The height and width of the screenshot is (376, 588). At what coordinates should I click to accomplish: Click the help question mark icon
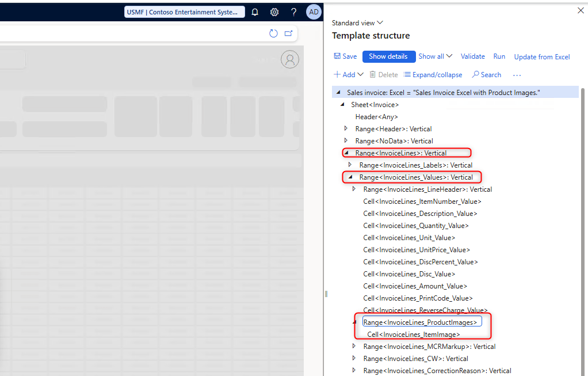[x=293, y=12]
